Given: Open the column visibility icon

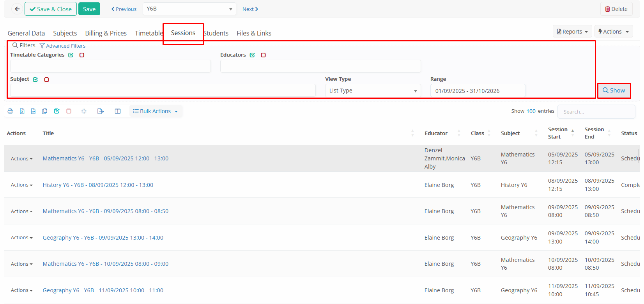Looking at the screenshot, I should [118, 111].
